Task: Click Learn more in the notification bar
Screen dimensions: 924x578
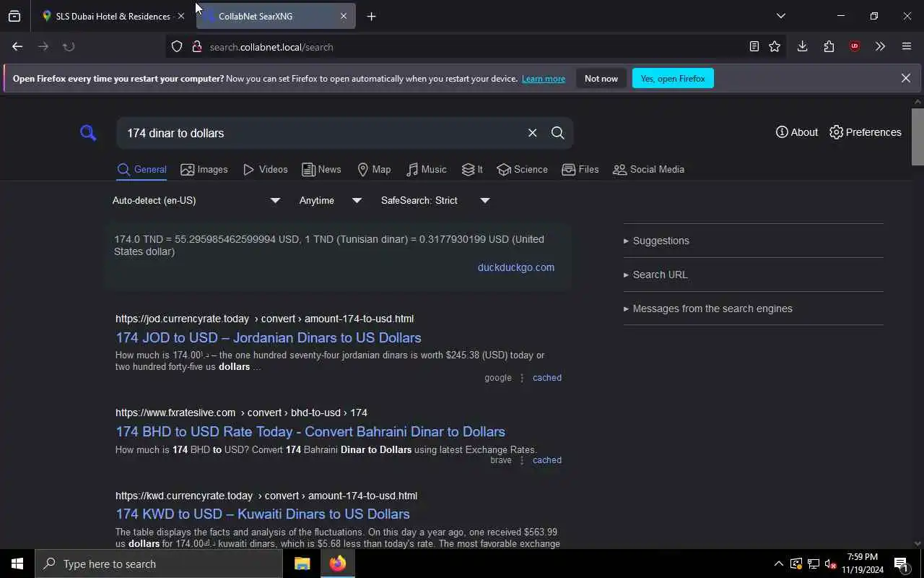Action: coord(544,79)
